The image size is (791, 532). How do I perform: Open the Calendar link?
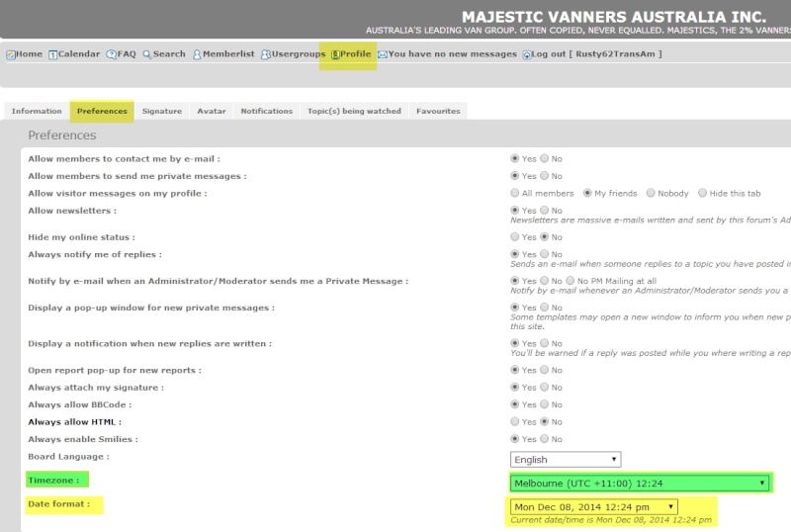pyautogui.click(x=79, y=54)
